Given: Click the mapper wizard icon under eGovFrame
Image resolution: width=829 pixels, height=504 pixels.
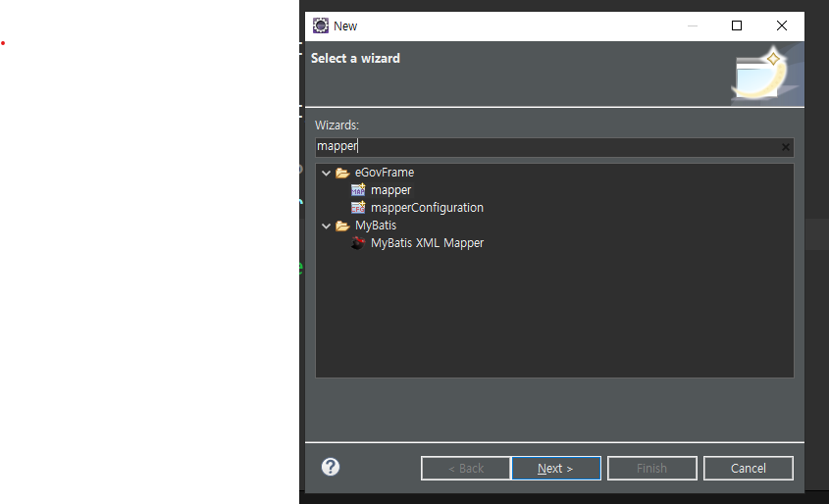Looking at the screenshot, I should pyautogui.click(x=358, y=189).
